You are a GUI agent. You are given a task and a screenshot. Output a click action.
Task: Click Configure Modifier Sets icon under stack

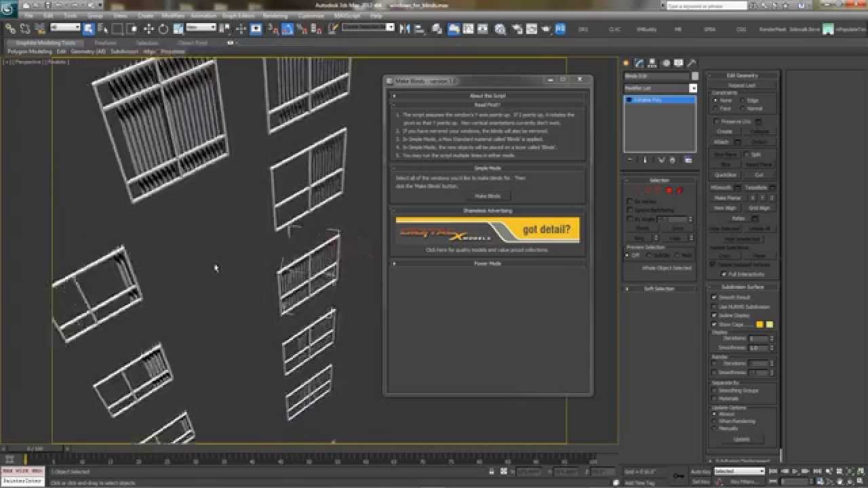click(688, 160)
